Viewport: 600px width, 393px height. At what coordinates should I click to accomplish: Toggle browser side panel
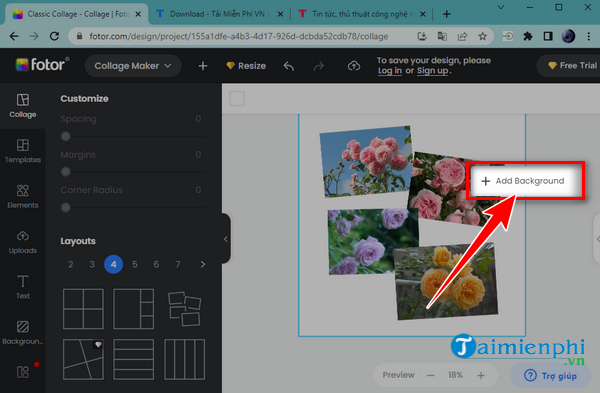click(x=548, y=36)
